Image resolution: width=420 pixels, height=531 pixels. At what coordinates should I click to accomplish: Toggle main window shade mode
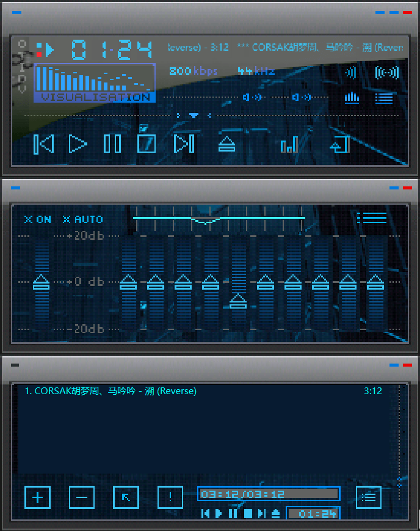coord(394,13)
